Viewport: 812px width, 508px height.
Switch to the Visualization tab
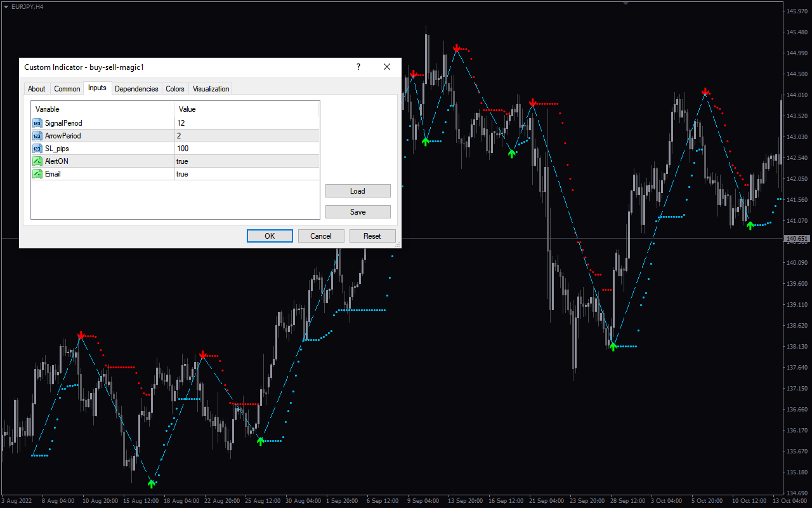[211, 89]
